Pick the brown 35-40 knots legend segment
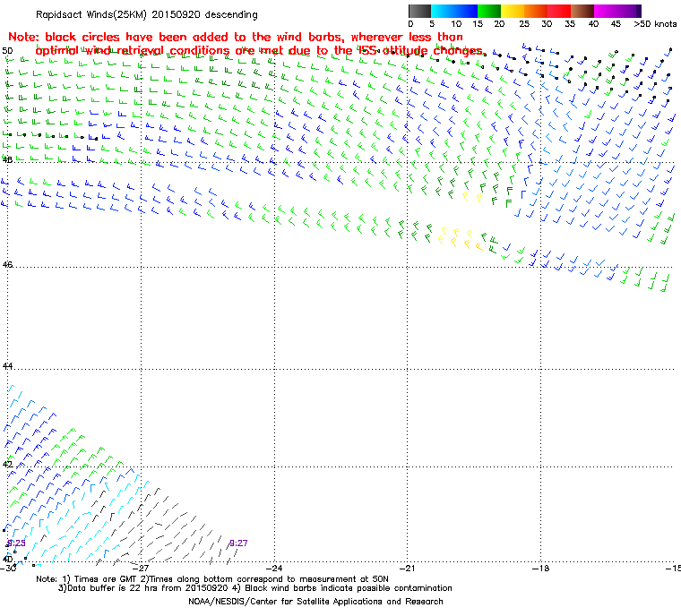Screen dimensions: 681x616 582,11
